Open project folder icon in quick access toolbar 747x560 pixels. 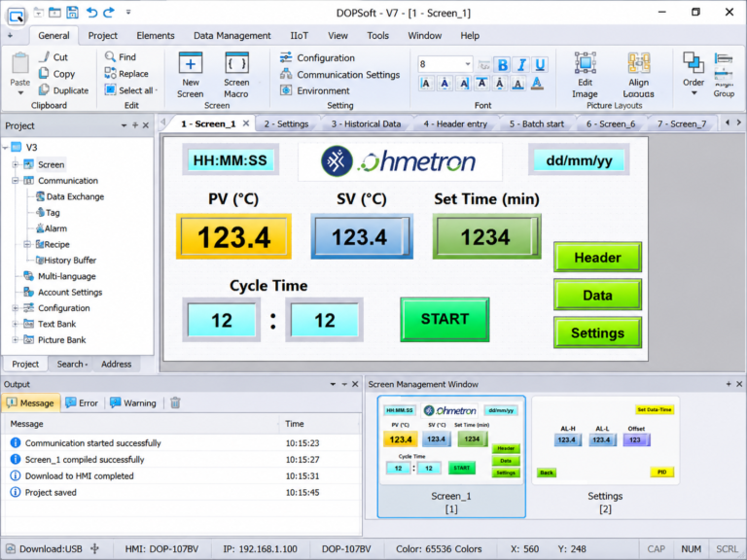54,13
